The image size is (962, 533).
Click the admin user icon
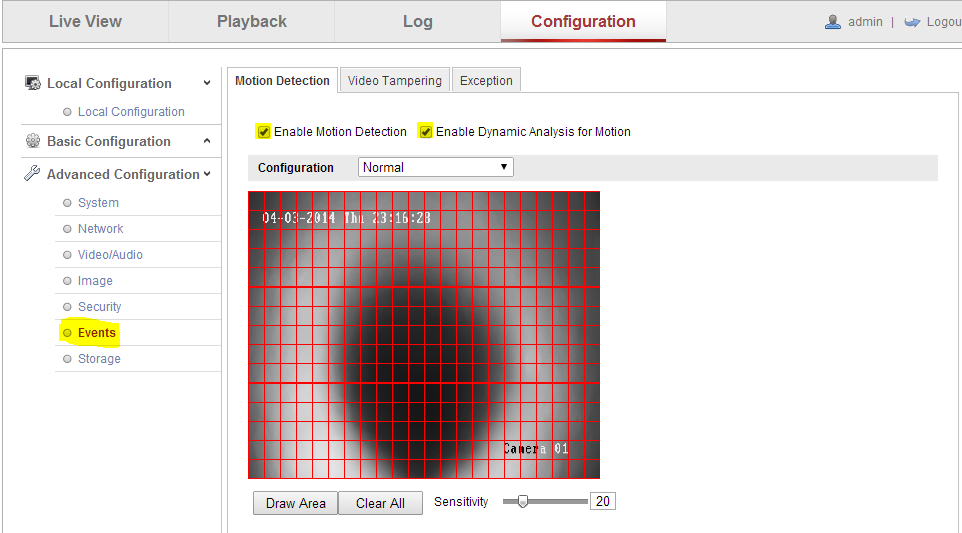click(833, 22)
